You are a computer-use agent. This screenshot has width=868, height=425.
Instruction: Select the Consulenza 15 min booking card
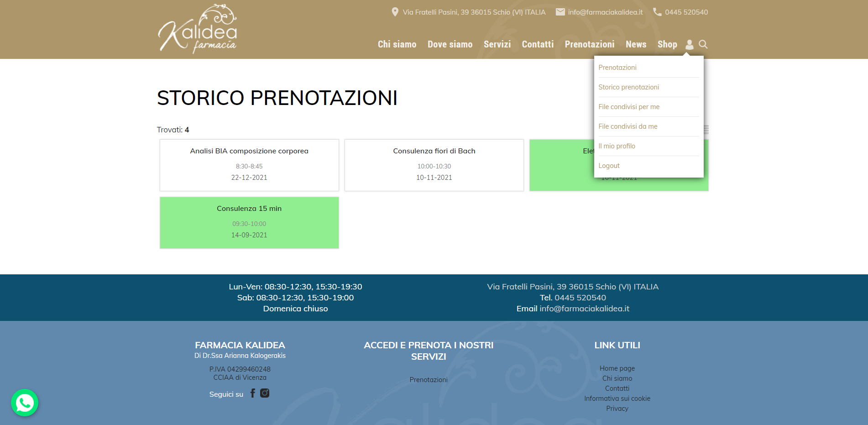coord(249,222)
